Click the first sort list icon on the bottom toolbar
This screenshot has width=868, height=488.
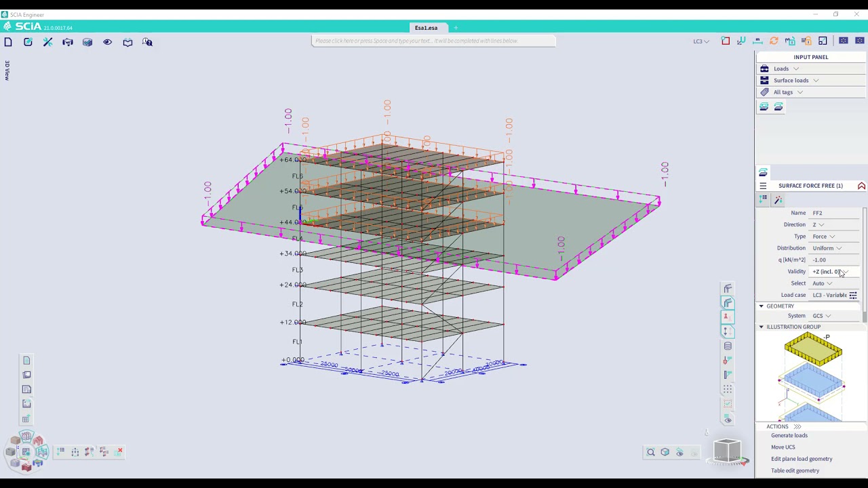(x=61, y=451)
